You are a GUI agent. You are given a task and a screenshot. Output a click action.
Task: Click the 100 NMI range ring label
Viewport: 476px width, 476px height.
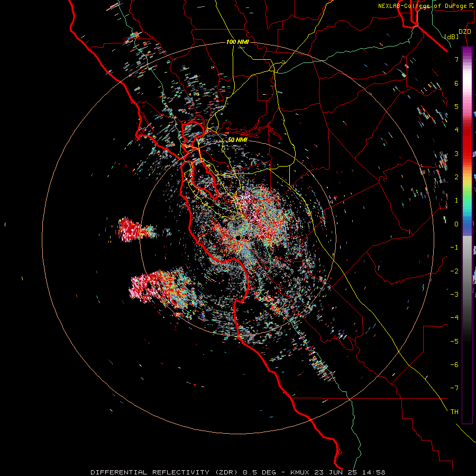click(x=237, y=42)
